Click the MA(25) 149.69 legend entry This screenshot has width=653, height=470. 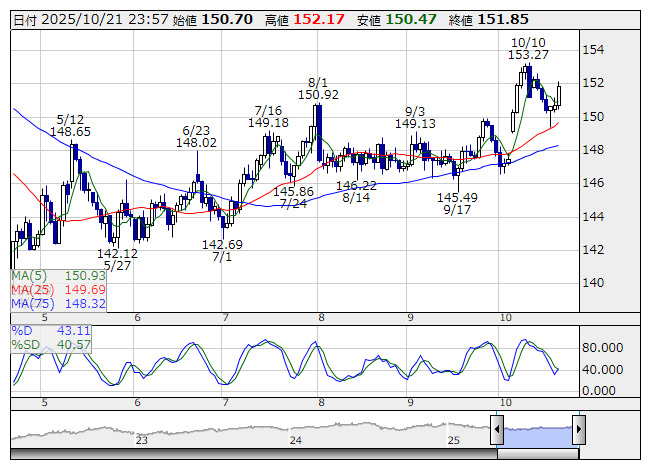pyautogui.click(x=58, y=289)
